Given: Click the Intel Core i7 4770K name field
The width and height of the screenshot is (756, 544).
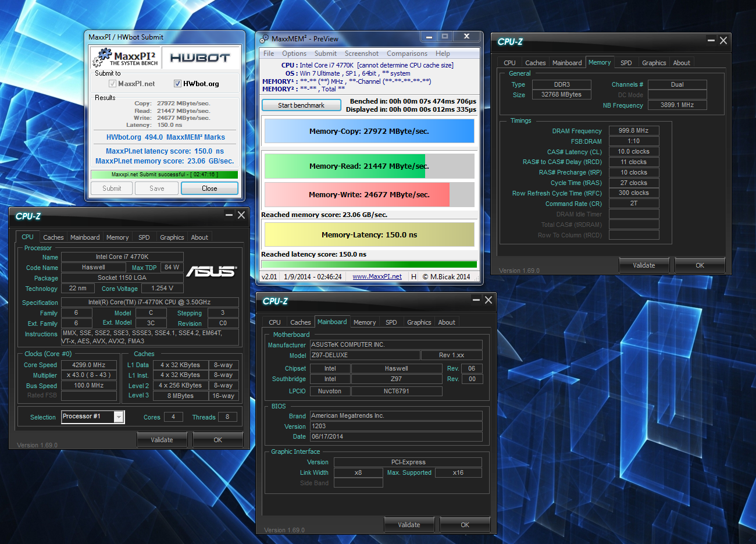Looking at the screenshot, I should point(122,257).
